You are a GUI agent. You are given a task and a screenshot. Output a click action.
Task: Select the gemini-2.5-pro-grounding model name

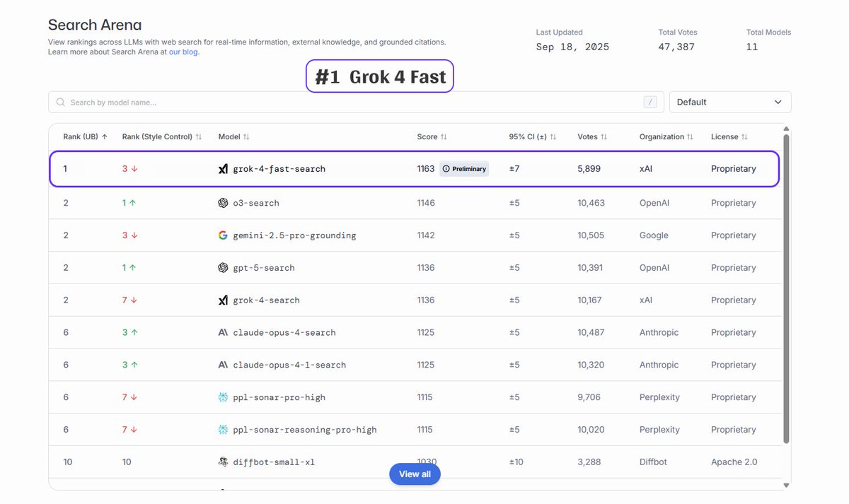294,235
